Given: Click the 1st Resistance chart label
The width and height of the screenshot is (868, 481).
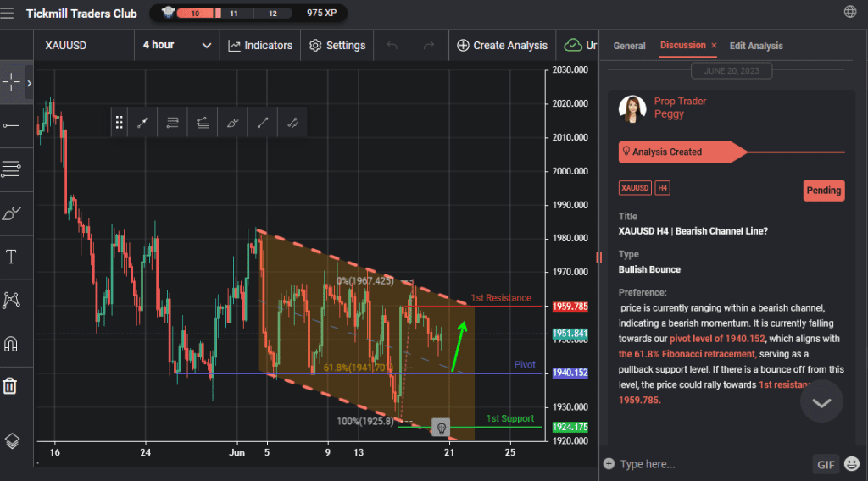Looking at the screenshot, I should coord(501,298).
